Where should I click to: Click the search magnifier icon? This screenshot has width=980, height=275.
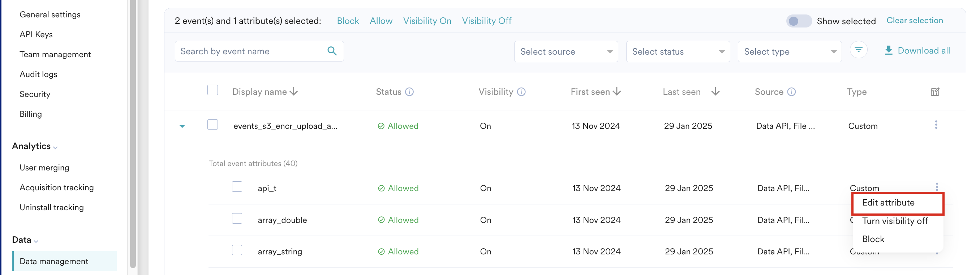pyautogui.click(x=332, y=51)
